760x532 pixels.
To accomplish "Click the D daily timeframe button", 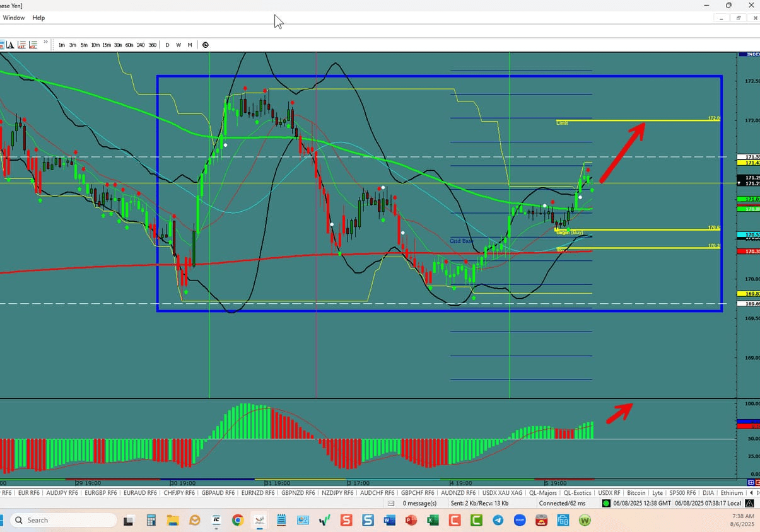I will (167, 45).
